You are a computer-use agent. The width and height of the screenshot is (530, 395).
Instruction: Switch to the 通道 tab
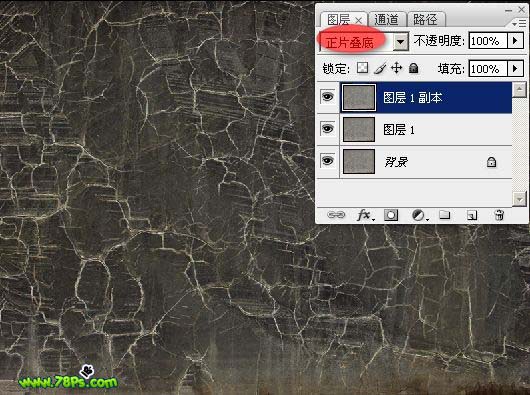(x=386, y=19)
